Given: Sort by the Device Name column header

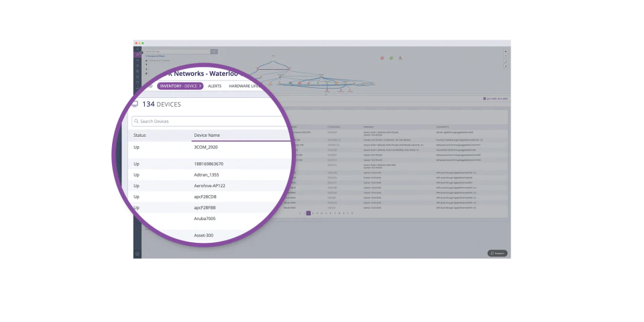Looking at the screenshot, I should point(207,136).
